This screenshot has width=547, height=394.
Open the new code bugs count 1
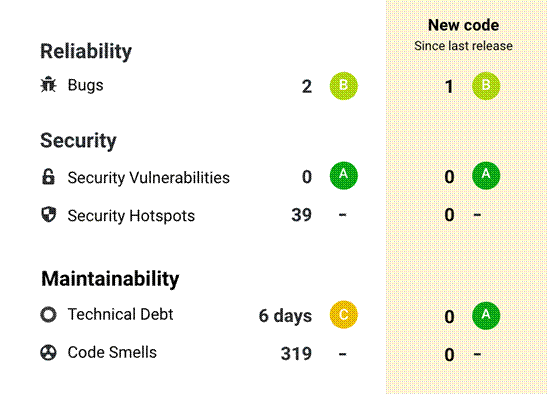[x=449, y=87]
